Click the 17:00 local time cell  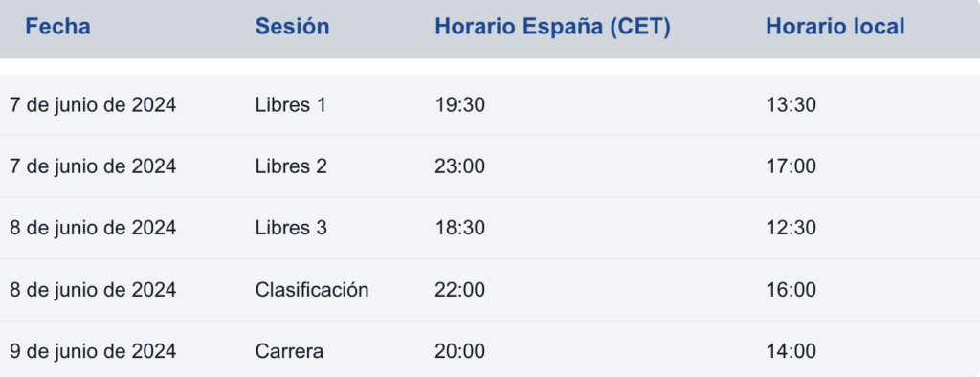791,166
